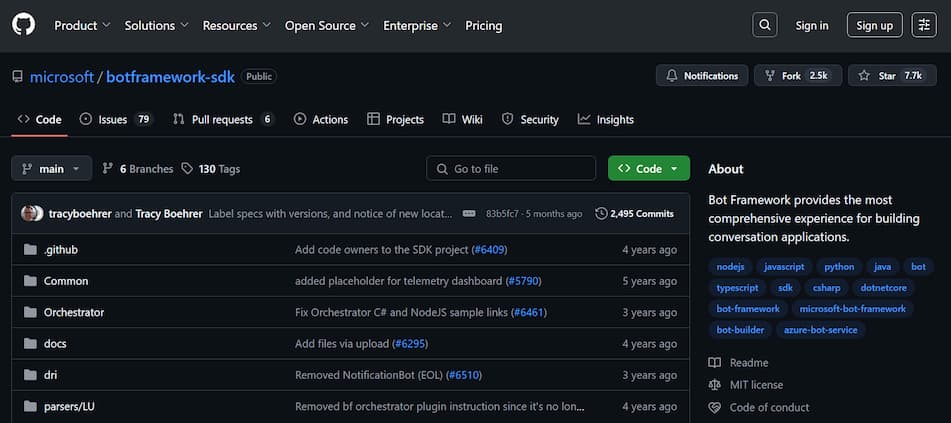Screen dimensions: 951x423
Task: Switch to the Insights tab
Action: (606, 120)
